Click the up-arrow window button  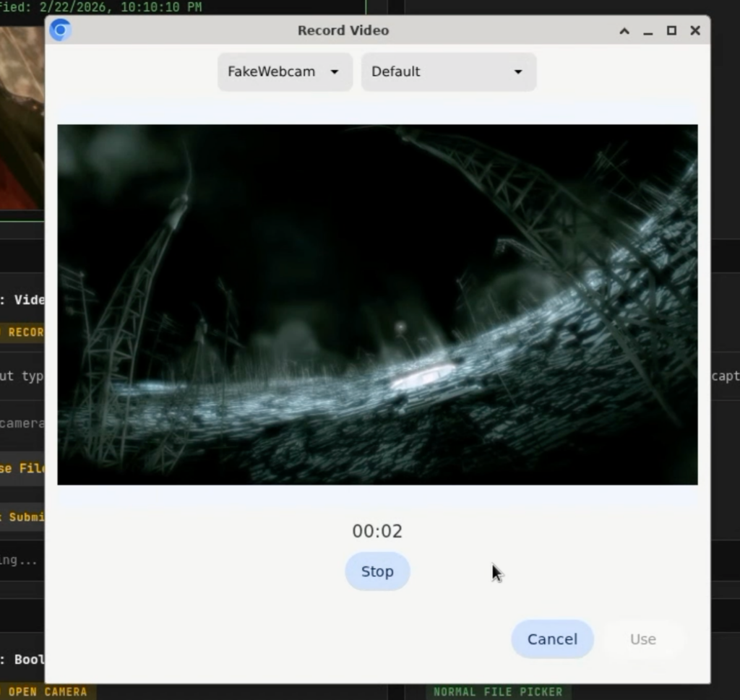(624, 30)
